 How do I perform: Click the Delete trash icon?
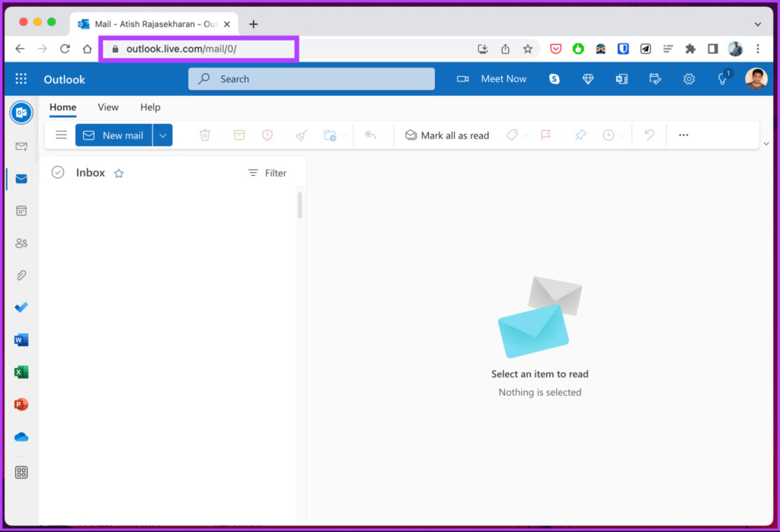[205, 135]
